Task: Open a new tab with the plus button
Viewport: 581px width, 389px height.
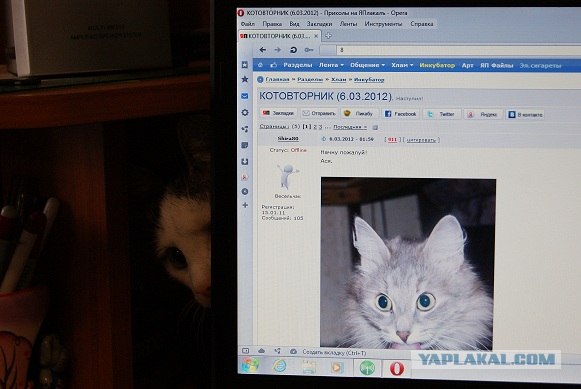Action: point(328,36)
